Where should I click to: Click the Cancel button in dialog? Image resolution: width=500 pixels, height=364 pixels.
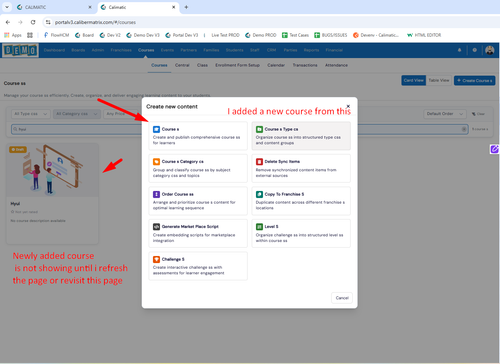pyautogui.click(x=342, y=298)
